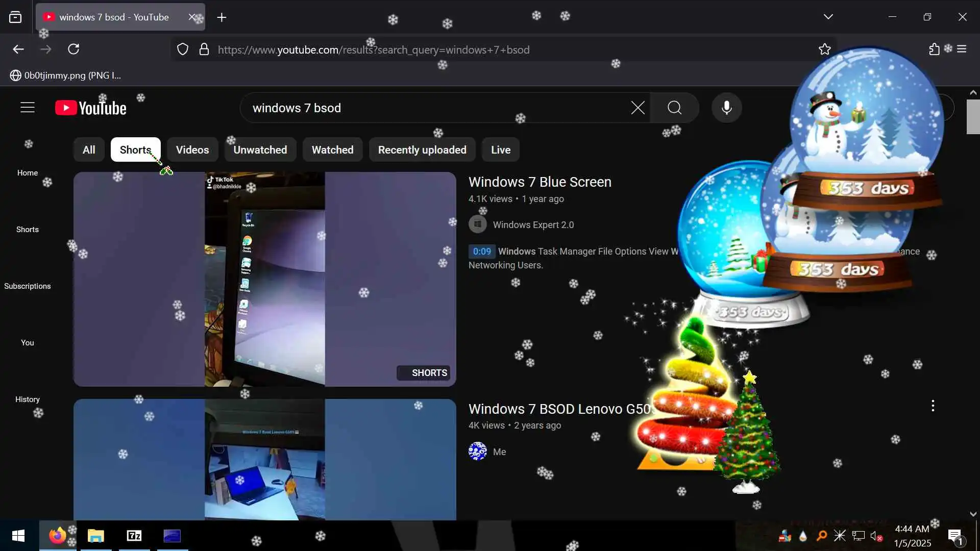Open the Windows 7 Blue Screen title link
980x551 pixels.
[540, 182]
